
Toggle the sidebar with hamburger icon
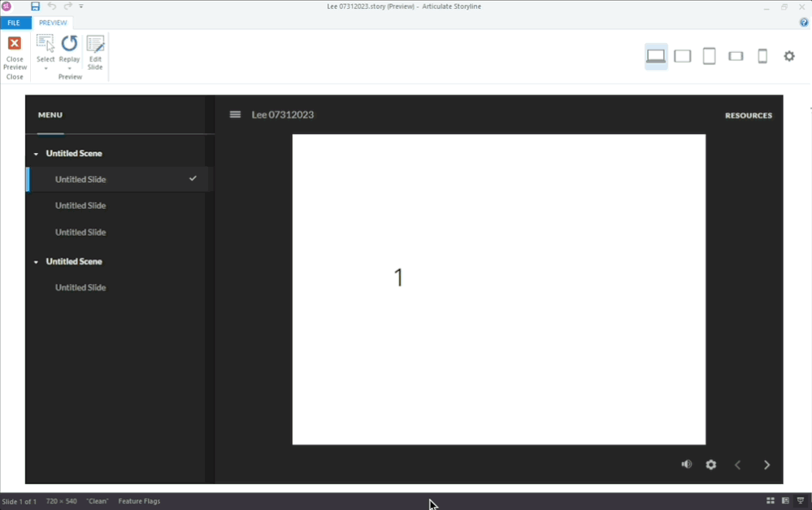coord(235,115)
